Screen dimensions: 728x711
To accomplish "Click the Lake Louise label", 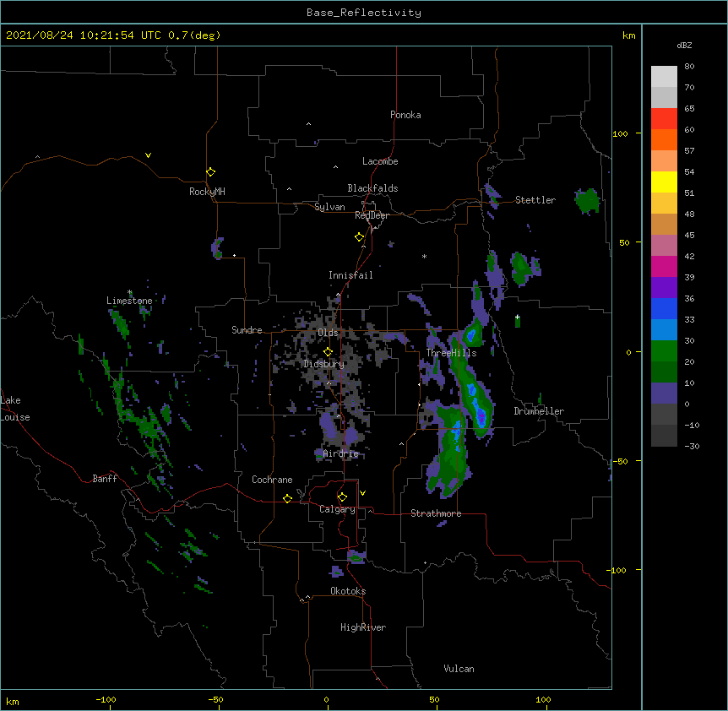I will [15, 409].
